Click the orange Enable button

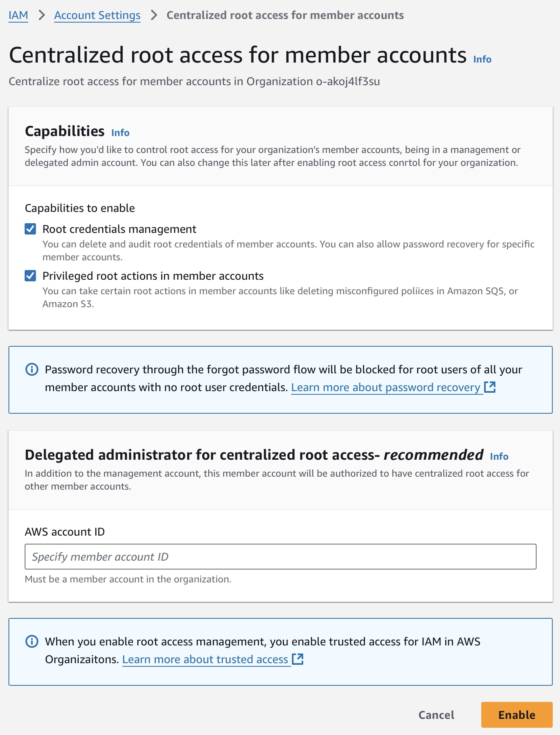click(x=516, y=715)
